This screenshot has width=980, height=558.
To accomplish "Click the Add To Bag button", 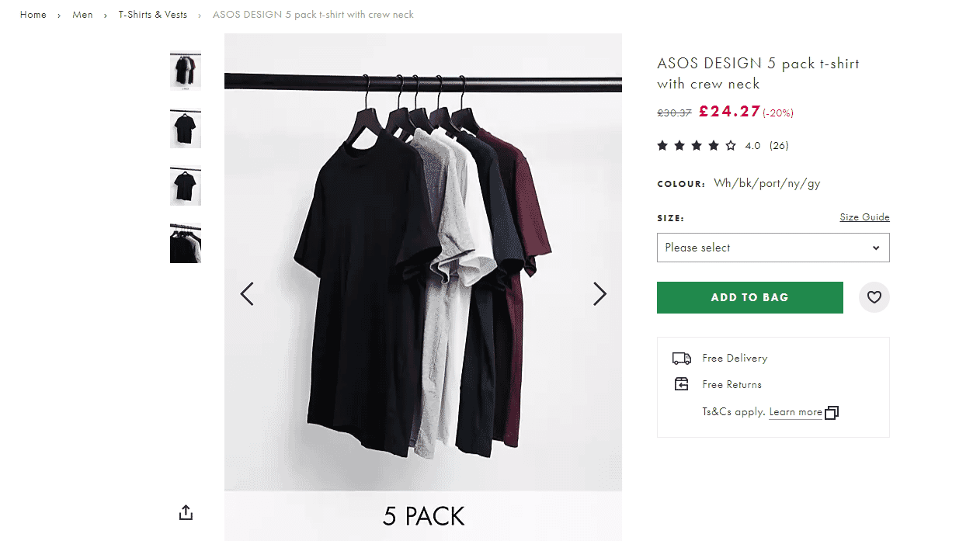I will click(749, 297).
